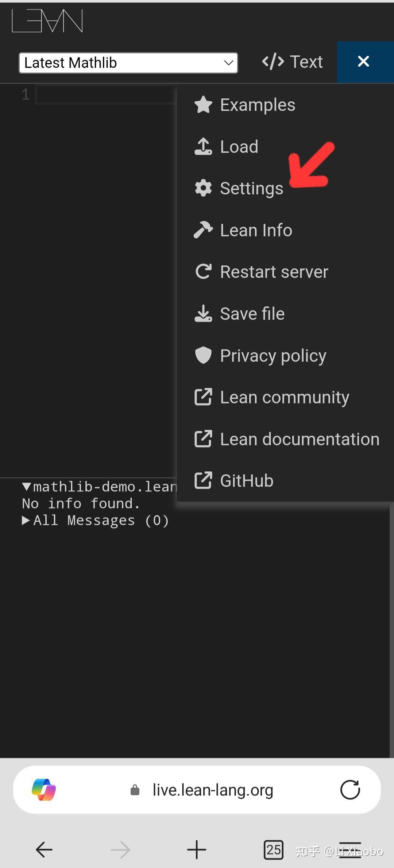Click into line 1 of code editor
This screenshot has height=868, width=394.
coord(106,95)
